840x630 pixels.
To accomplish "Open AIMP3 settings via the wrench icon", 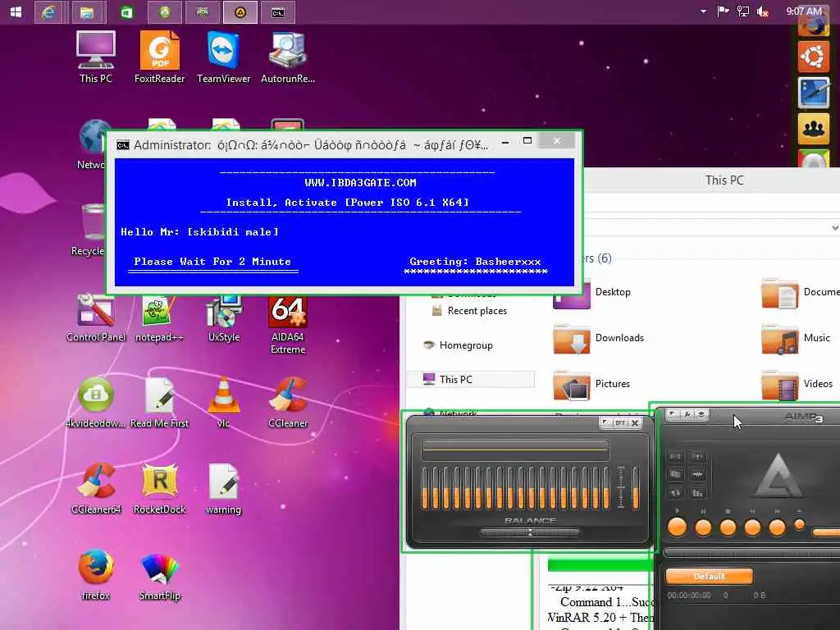I will [x=687, y=414].
